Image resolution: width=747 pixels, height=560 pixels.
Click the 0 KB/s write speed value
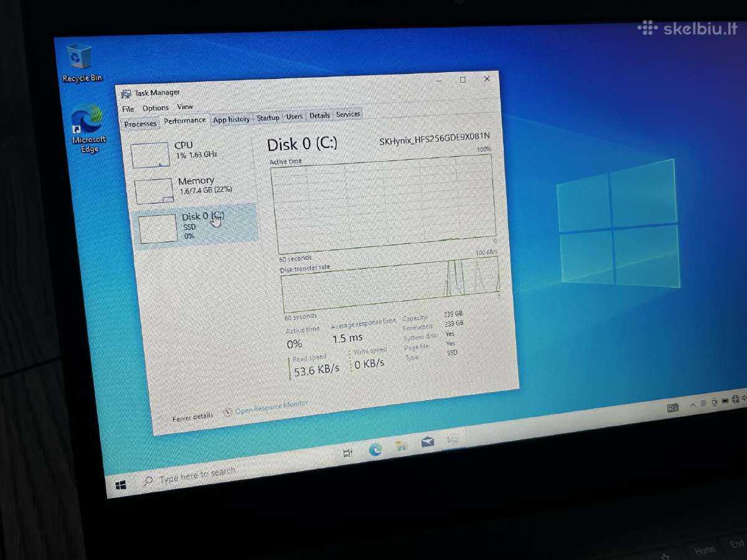[x=370, y=364]
